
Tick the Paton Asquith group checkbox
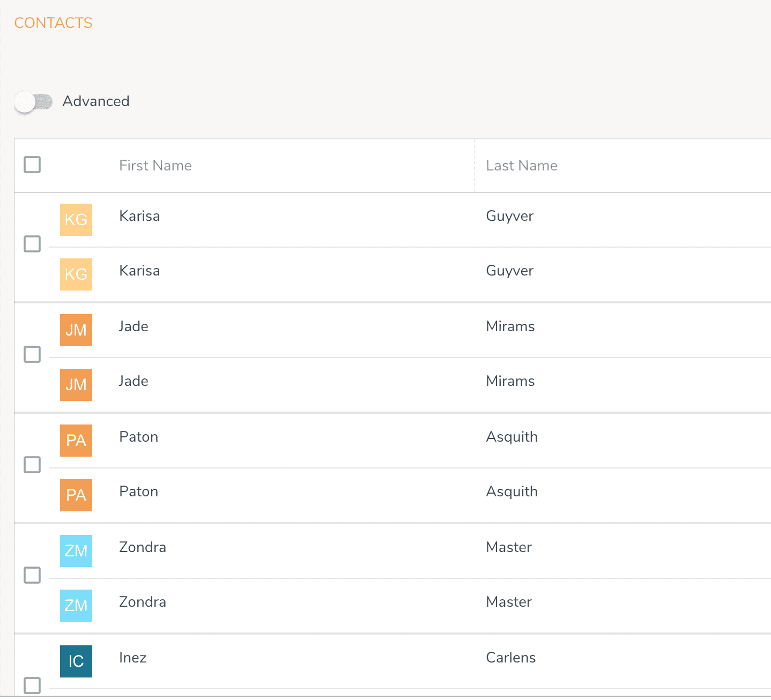(32, 465)
